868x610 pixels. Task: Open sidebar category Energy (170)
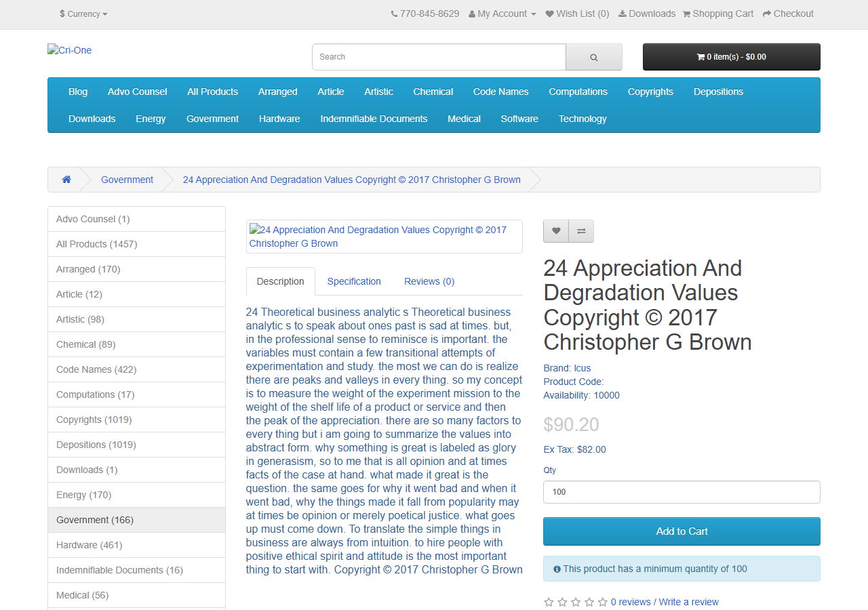coord(136,495)
